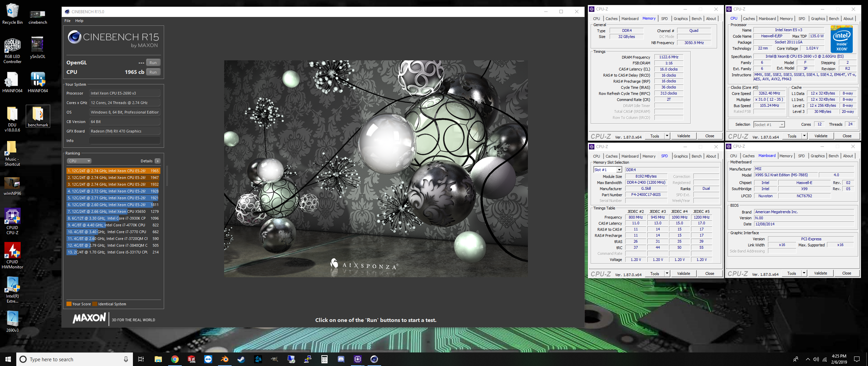
Task: Launch CPUID CPU-Z desktop shortcut
Action: coord(12,221)
